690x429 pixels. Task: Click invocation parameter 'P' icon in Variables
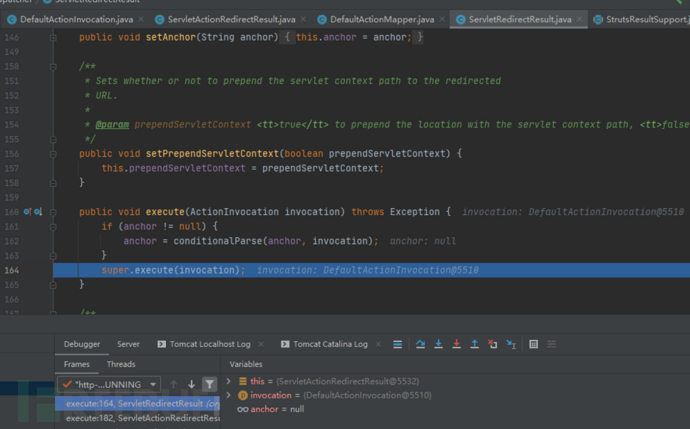[x=242, y=395]
